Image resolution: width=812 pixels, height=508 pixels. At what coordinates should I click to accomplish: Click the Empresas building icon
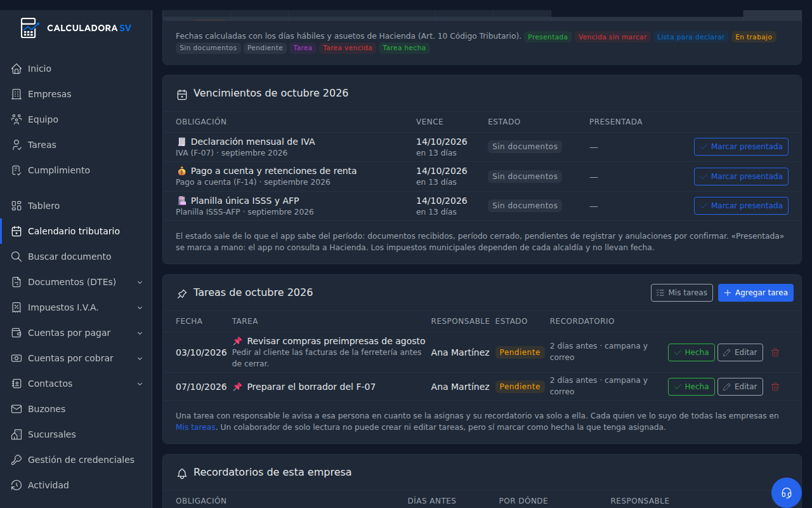point(16,94)
